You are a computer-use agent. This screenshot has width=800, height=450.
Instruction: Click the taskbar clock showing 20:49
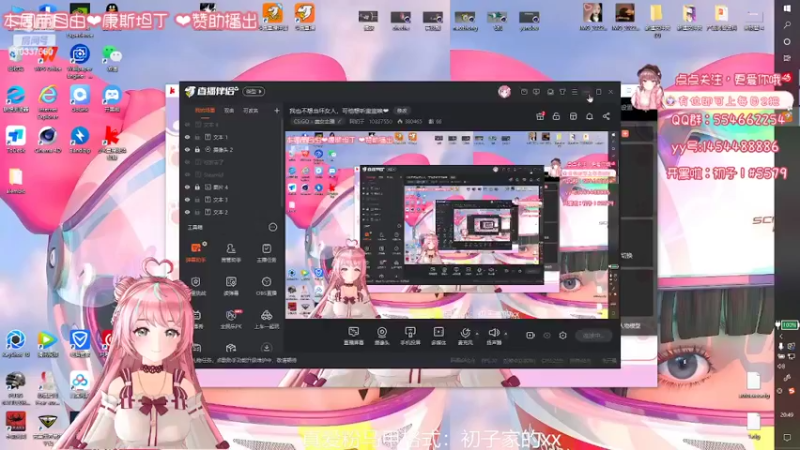point(787,415)
